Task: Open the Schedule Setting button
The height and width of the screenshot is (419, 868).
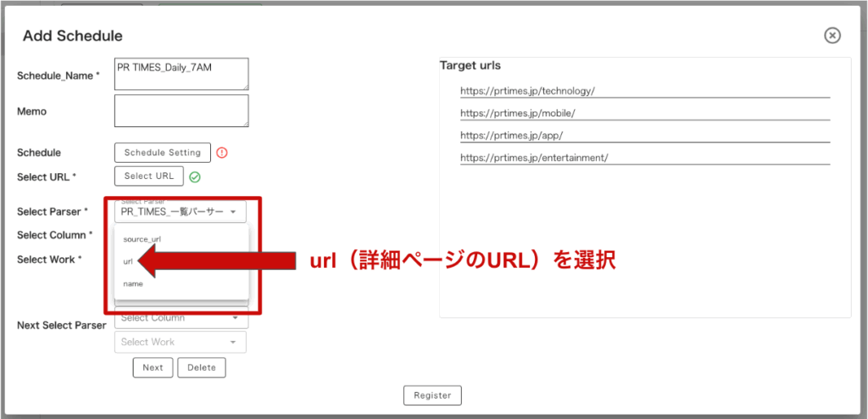Action: [x=163, y=153]
